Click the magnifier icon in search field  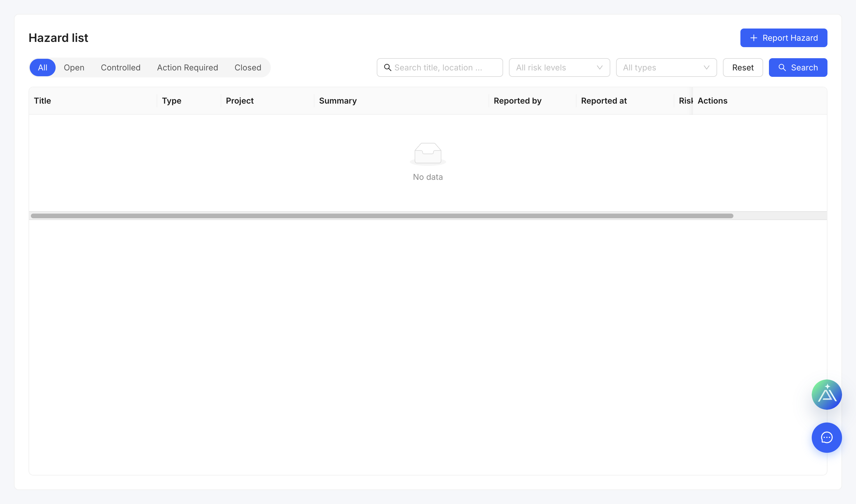click(388, 68)
